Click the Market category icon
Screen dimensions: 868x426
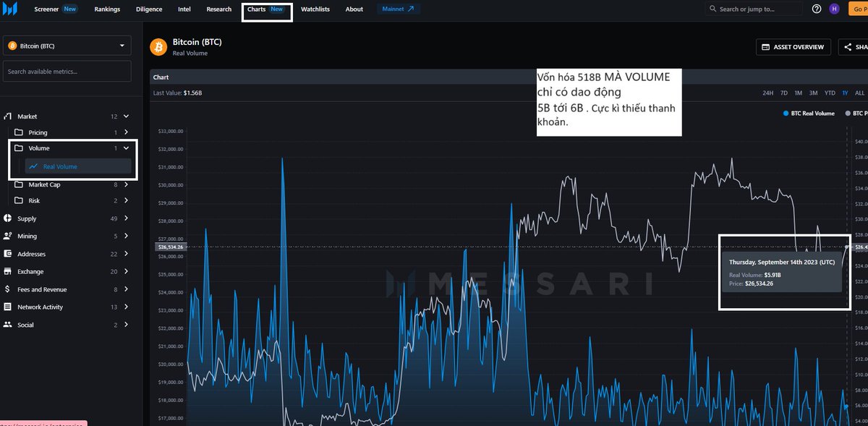tap(8, 116)
